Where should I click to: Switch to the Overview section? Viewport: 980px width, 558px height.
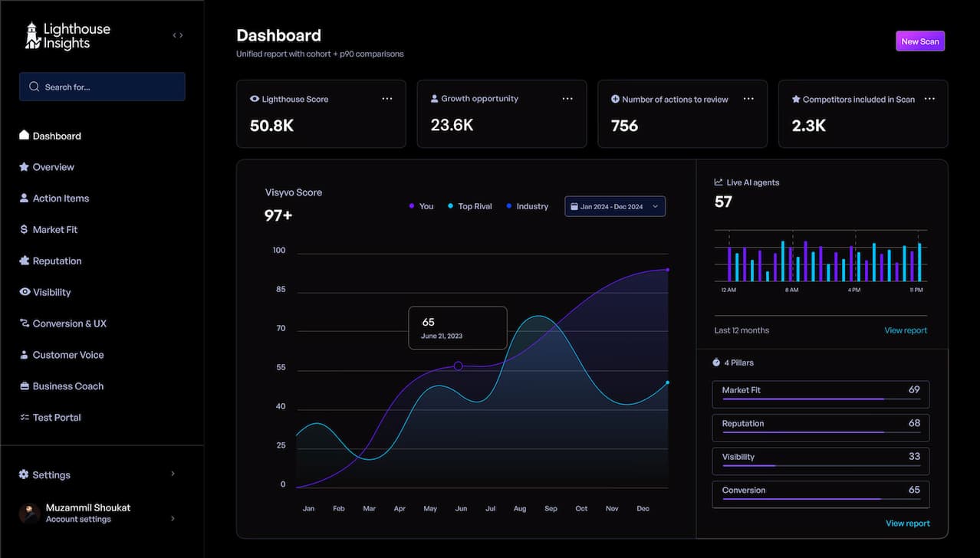pos(53,166)
